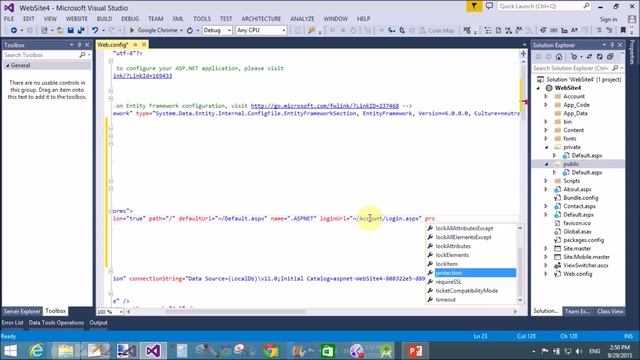Screen dimensions: 640x360
Task: Open the Google Chrome browser target dropdown arrow
Action: [181, 30]
